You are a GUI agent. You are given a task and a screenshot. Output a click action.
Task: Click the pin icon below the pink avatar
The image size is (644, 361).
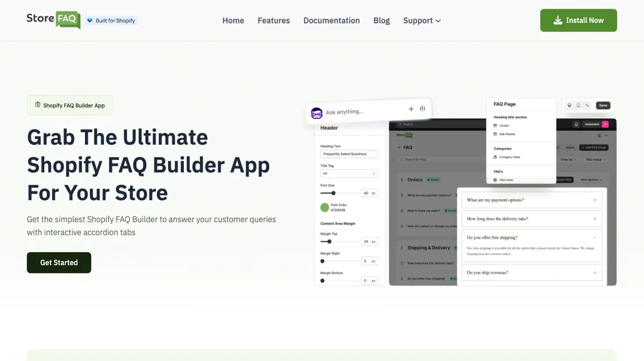coord(600,135)
